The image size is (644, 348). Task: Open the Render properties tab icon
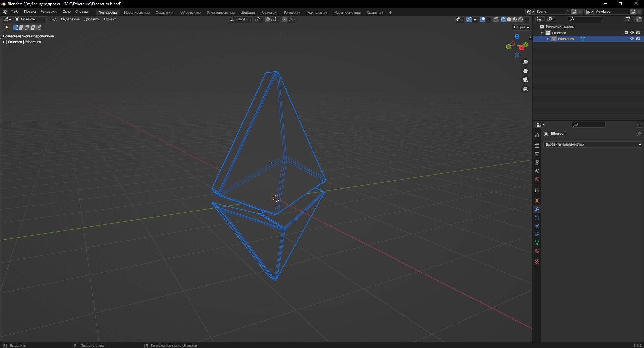(537, 146)
